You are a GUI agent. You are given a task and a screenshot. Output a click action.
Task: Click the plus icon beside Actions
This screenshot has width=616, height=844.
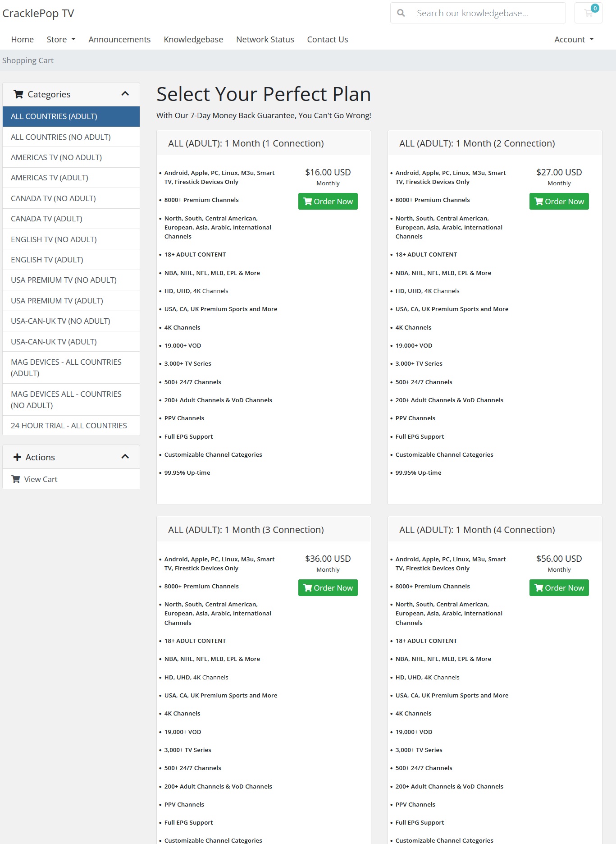[x=17, y=457]
